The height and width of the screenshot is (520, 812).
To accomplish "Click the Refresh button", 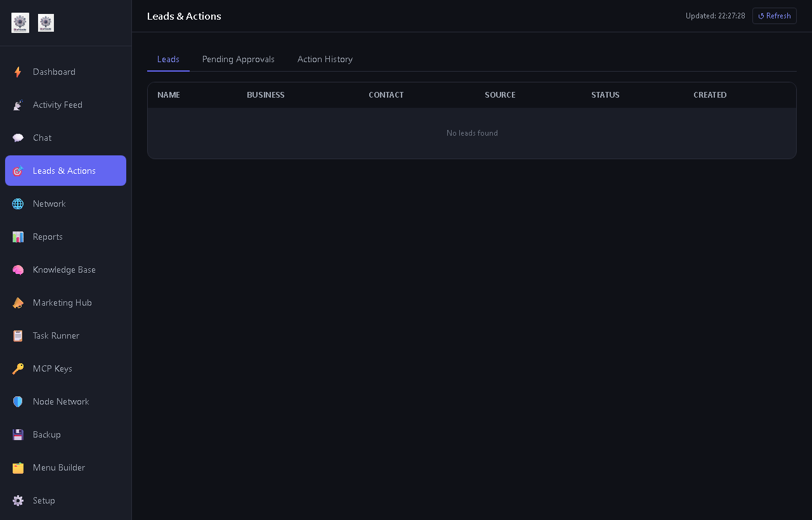I will coord(774,16).
